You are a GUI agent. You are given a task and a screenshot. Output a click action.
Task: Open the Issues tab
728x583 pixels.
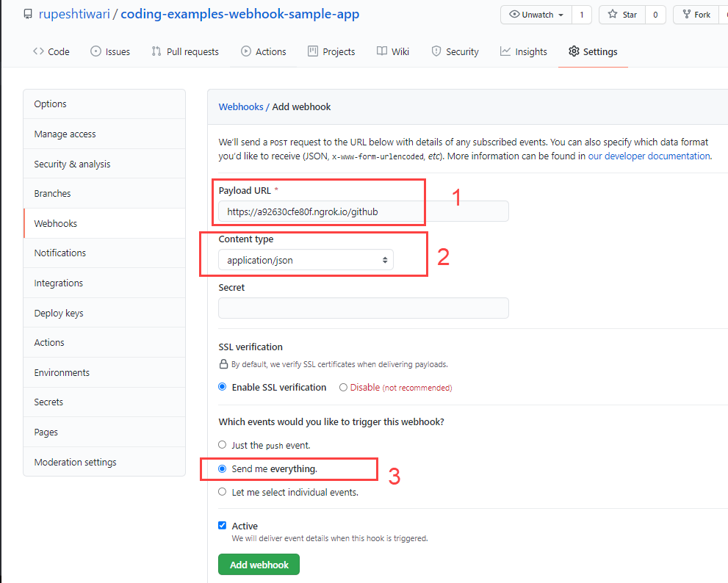tap(110, 51)
